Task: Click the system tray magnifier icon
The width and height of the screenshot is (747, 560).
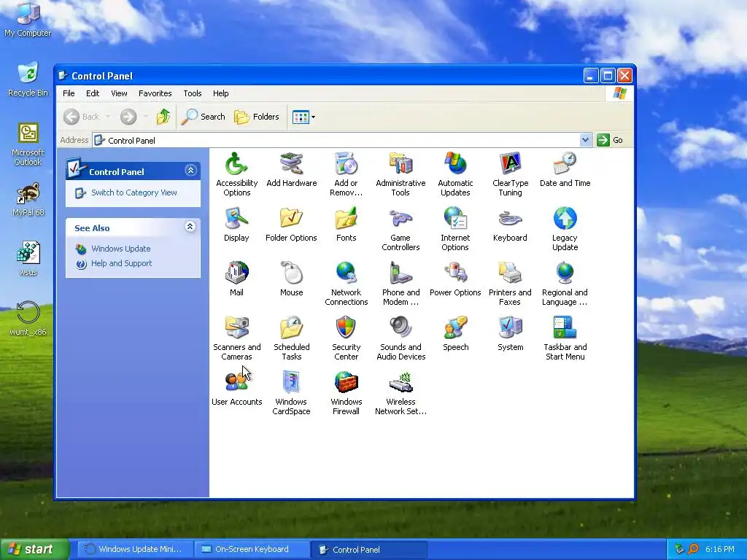Action: [693, 549]
